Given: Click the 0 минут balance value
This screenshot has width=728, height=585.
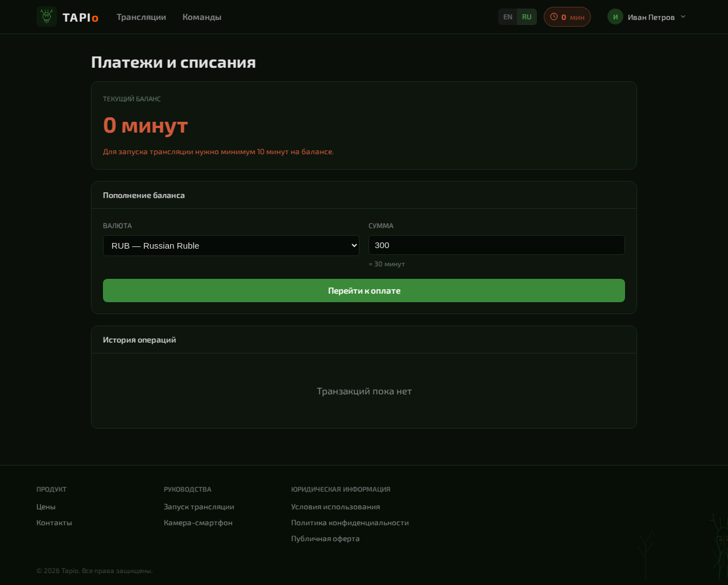Looking at the screenshot, I should pos(146,125).
